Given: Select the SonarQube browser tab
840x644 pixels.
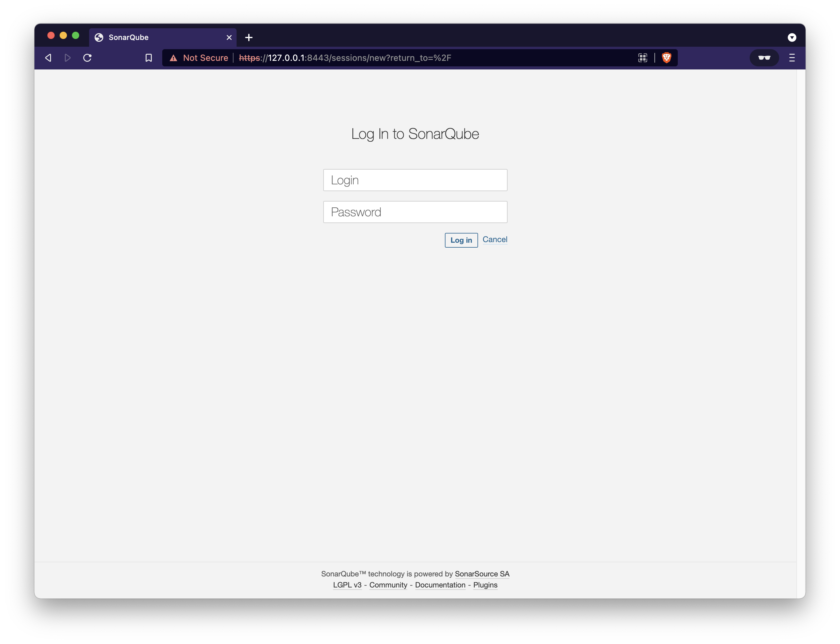Looking at the screenshot, I should pos(153,37).
